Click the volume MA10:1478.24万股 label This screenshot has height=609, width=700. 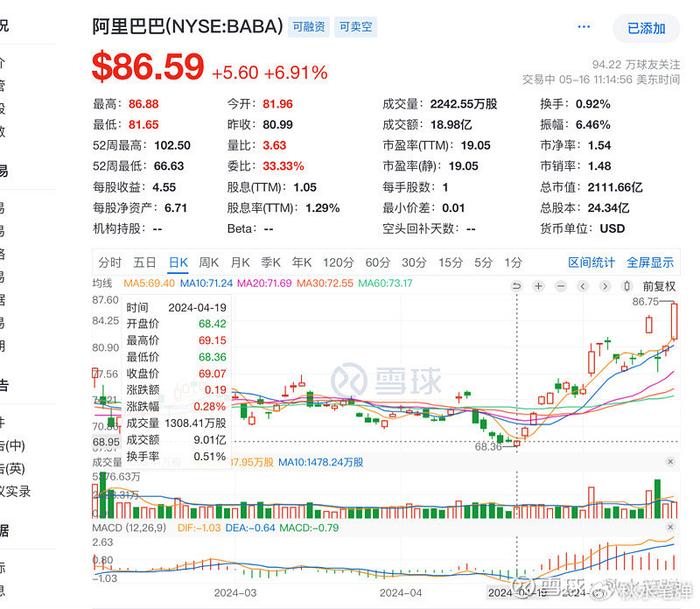321,462
